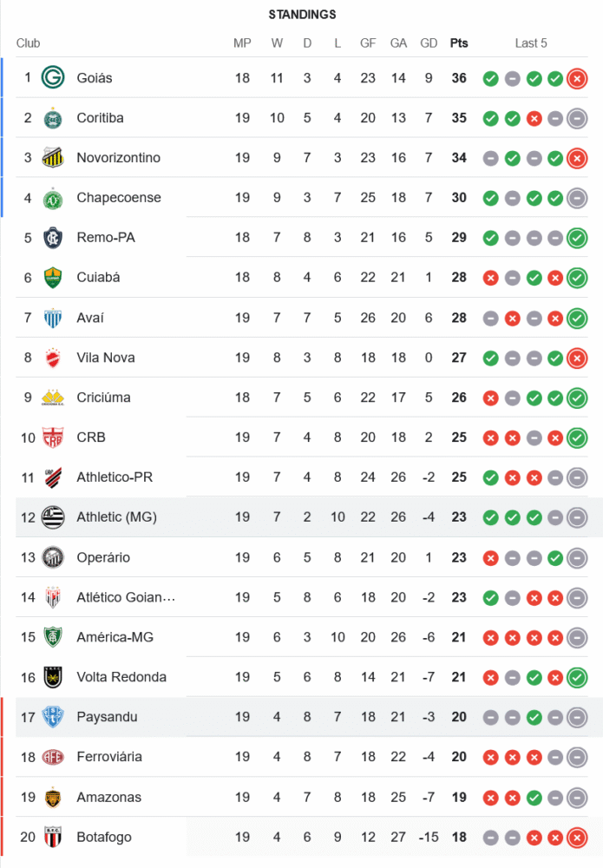
Task: Click the Remo-PA club crest
Action: pyautogui.click(x=53, y=238)
